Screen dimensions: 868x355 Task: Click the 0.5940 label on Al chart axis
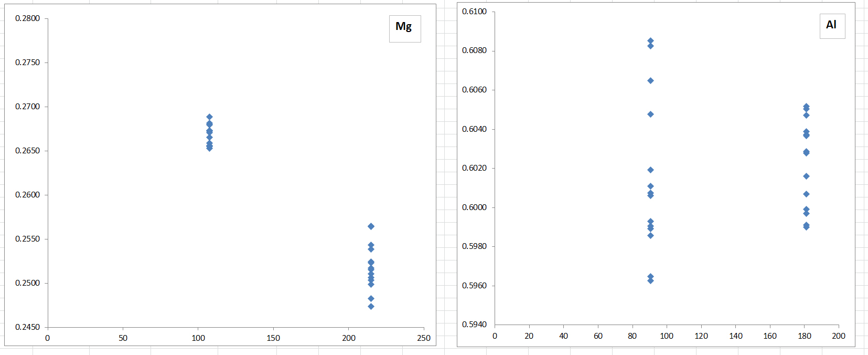[x=474, y=325]
